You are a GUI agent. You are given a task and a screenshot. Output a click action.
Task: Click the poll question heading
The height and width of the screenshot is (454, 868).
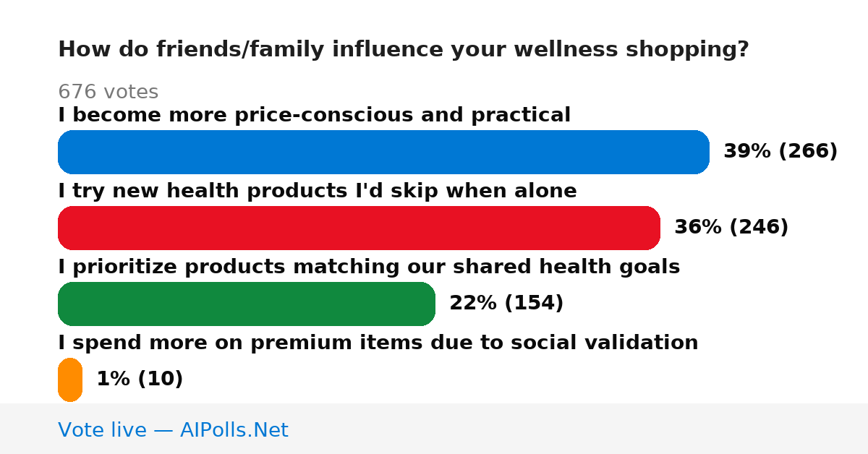pyautogui.click(x=404, y=50)
